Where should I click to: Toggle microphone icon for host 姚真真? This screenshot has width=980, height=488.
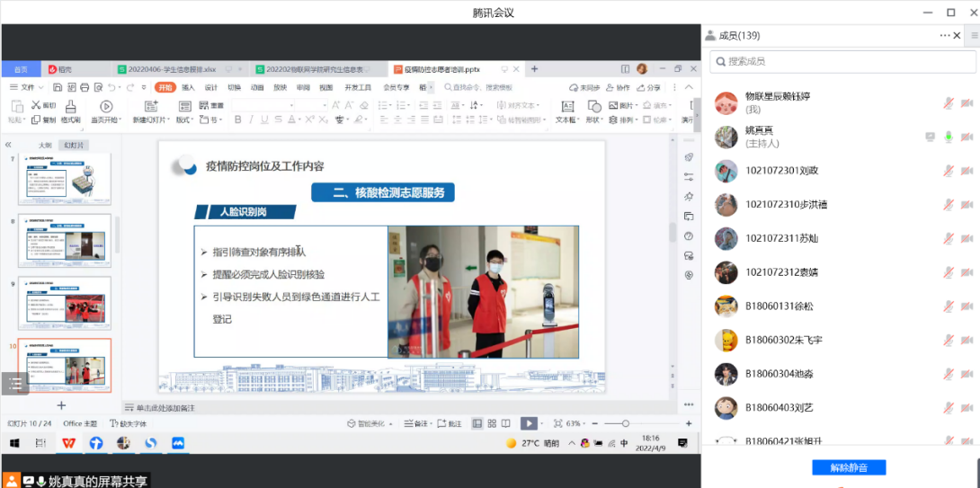pyautogui.click(x=948, y=137)
